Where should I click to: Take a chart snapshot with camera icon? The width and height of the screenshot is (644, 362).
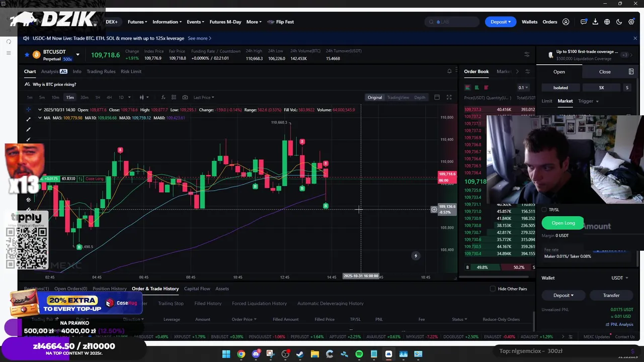[185, 98]
